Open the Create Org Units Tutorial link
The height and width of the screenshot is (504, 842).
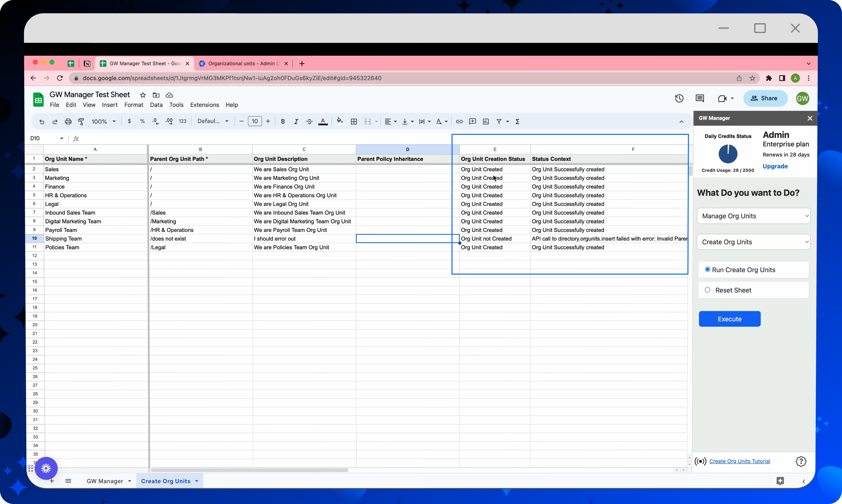click(740, 461)
